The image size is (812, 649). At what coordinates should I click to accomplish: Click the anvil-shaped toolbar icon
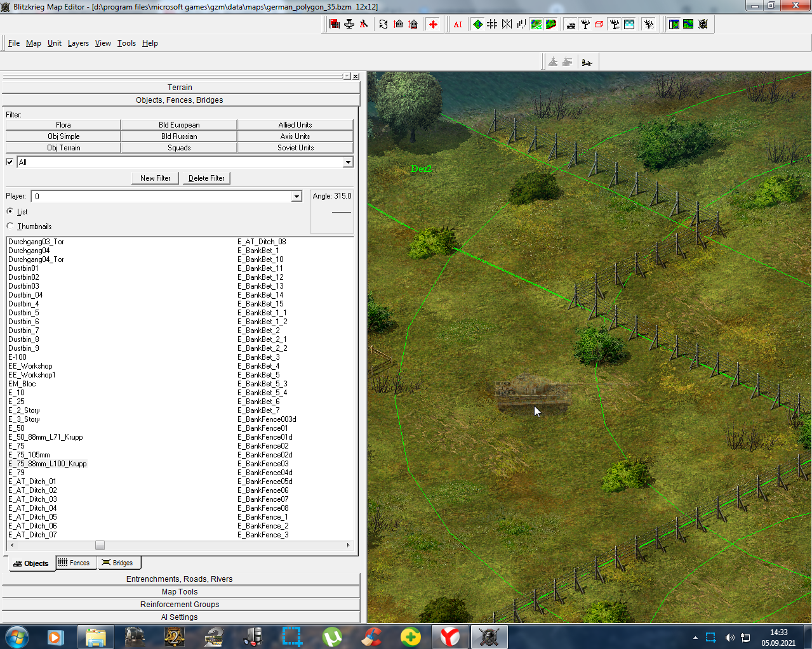click(349, 24)
